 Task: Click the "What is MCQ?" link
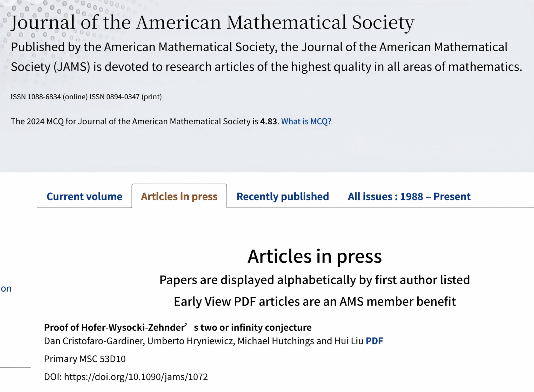[x=306, y=121]
